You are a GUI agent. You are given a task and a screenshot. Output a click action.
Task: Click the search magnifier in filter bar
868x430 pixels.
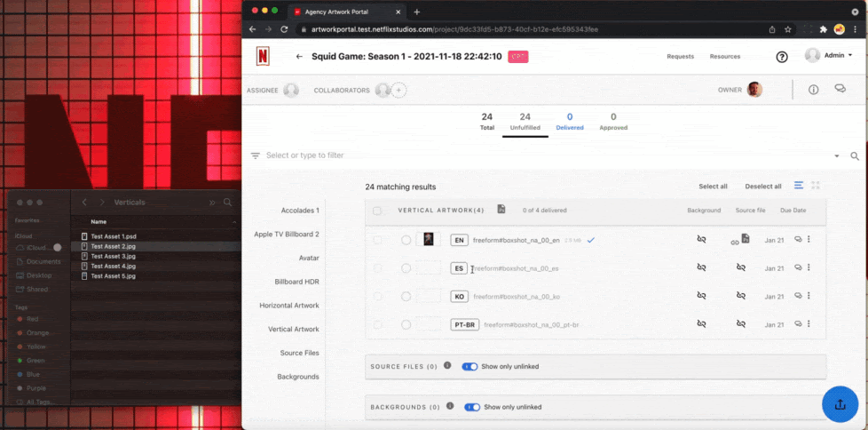[x=855, y=155]
